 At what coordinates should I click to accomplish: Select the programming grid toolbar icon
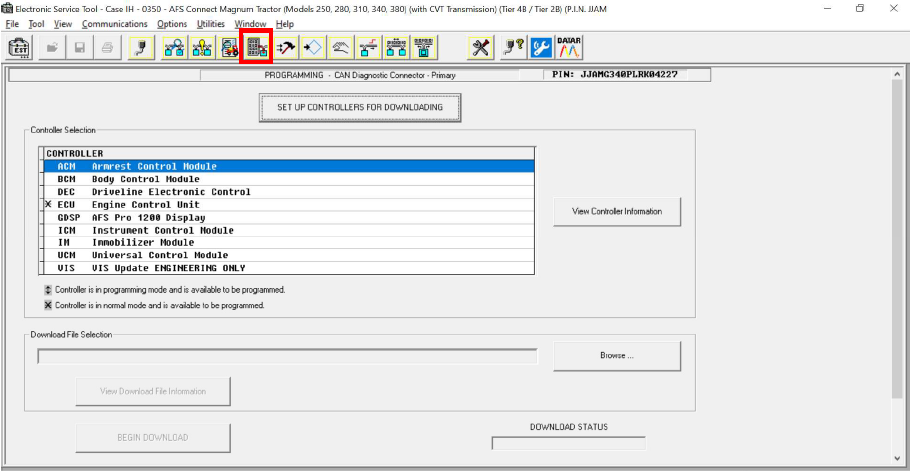tap(257, 48)
